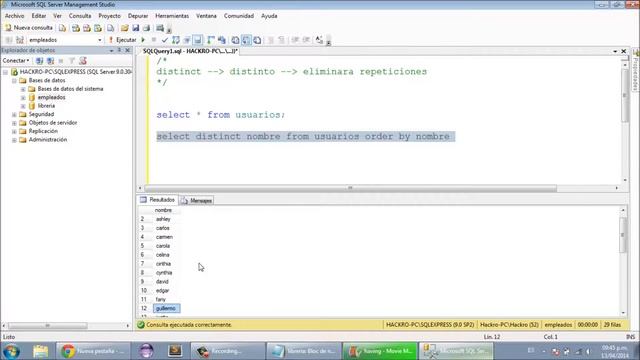Collapse the HACKRO-PC\SQLEXPRESS server node
The width and height of the screenshot is (640, 360).
tap(5, 72)
